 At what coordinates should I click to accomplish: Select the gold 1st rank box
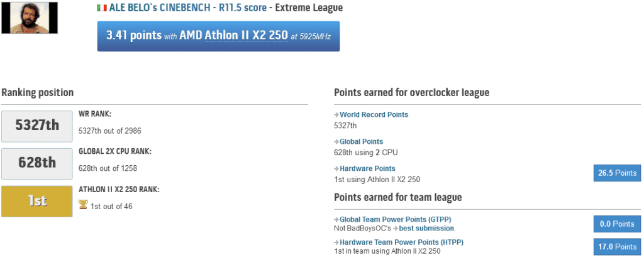pyautogui.click(x=37, y=202)
